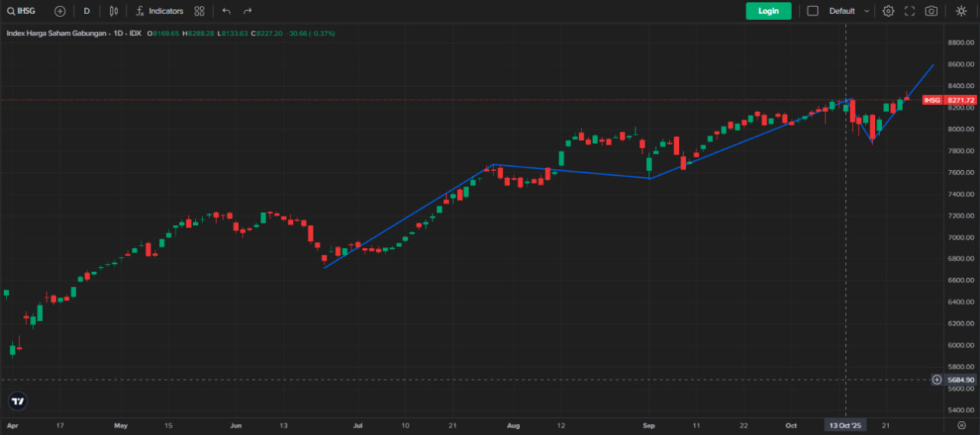Viewport: 980px width, 435px height.
Task: Open the candlestick chart type selector
Action: 113,11
